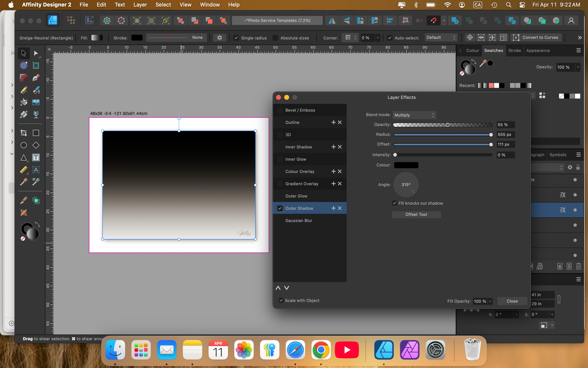This screenshot has width=588, height=368.
Task: Switch to the Colour tab
Action: pos(472,50)
